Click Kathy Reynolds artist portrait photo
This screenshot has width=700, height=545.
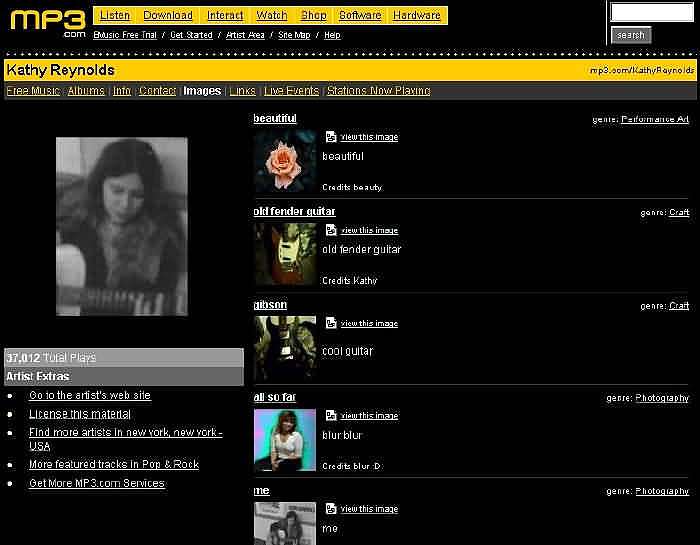(122, 226)
